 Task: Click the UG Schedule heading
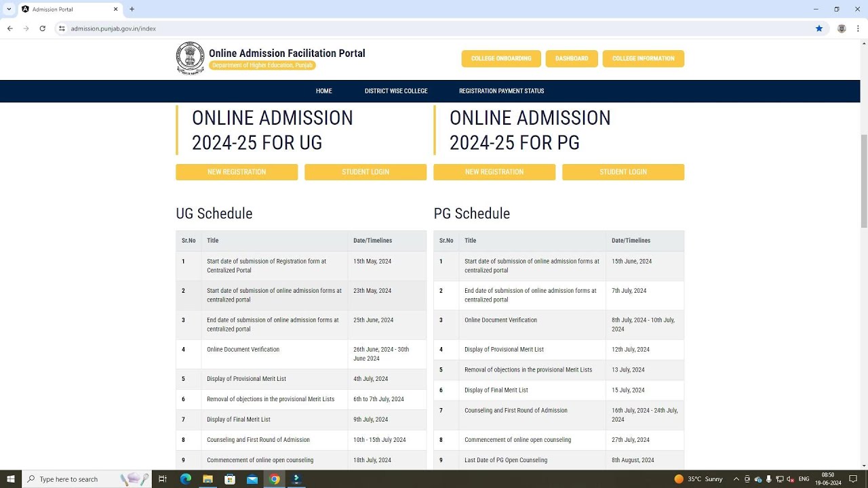click(x=214, y=213)
